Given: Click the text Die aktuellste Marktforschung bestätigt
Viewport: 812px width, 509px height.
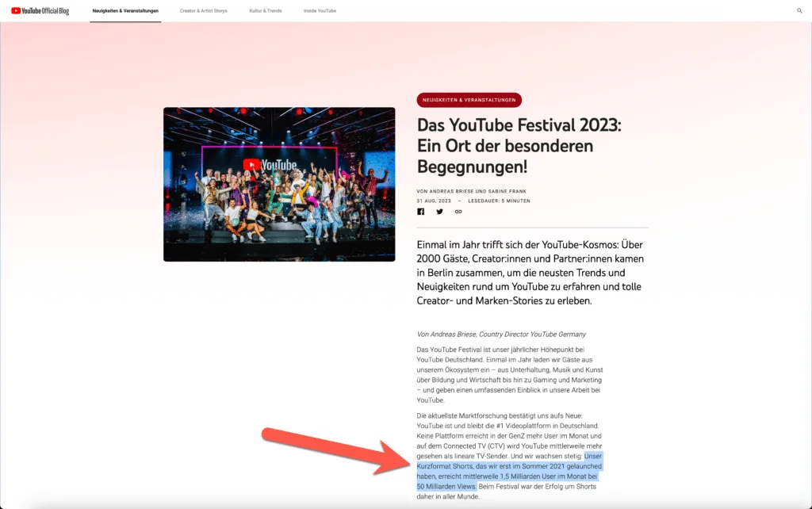Looking at the screenshot, I should pos(500,415).
